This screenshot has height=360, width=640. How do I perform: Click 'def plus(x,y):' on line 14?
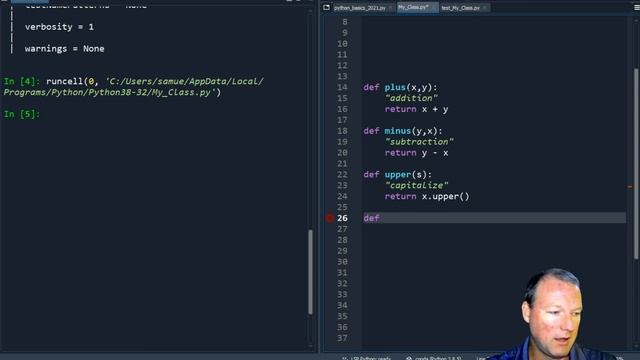(x=400, y=87)
